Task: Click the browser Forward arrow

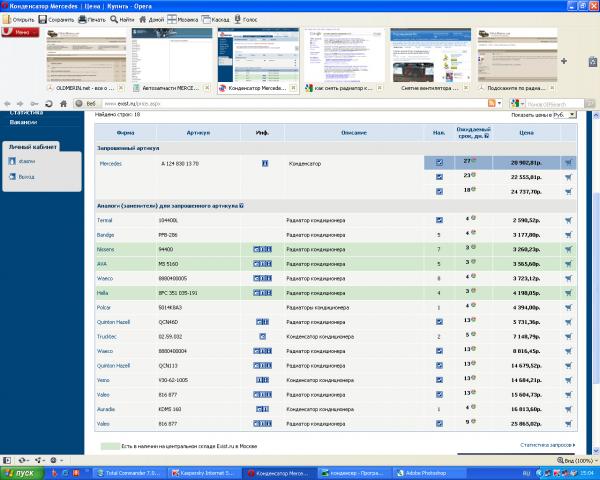Action: 20,104
